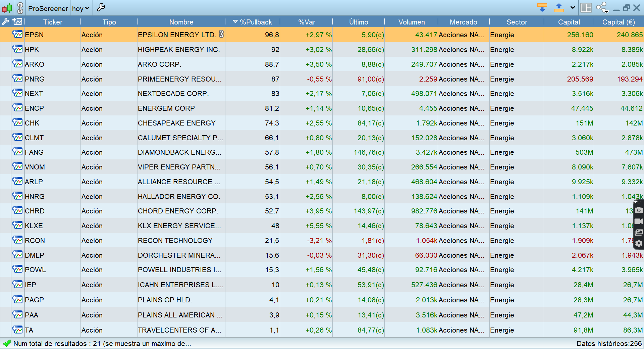Select the RECON TECHNOLOGY name cell
The image size is (644, 349).
pyautogui.click(x=181, y=241)
